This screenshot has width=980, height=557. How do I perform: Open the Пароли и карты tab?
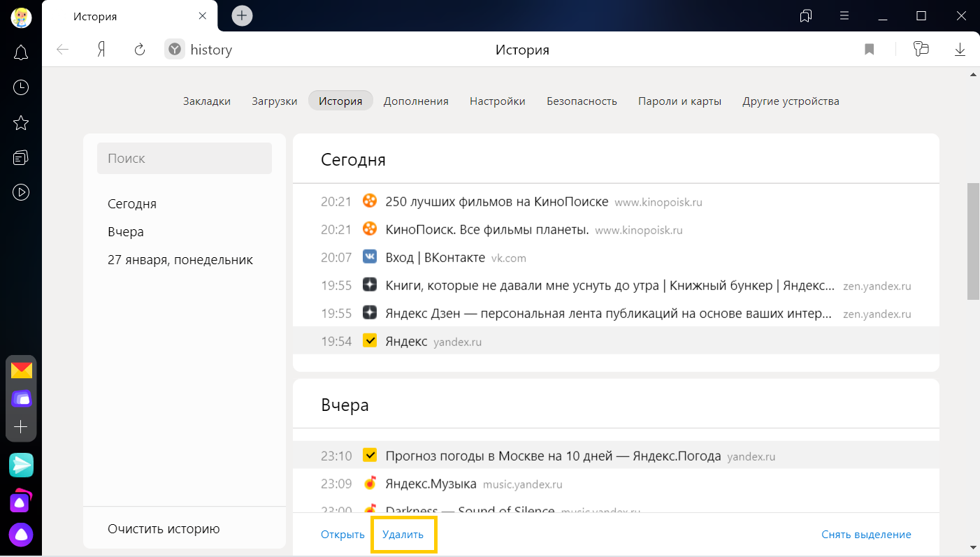[679, 101]
